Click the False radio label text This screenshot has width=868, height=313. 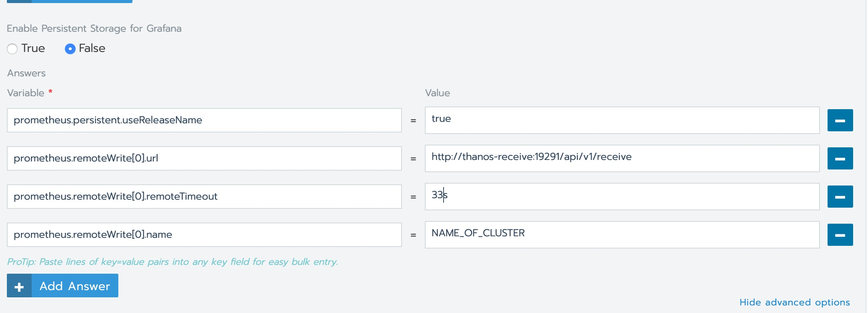(92, 48)
